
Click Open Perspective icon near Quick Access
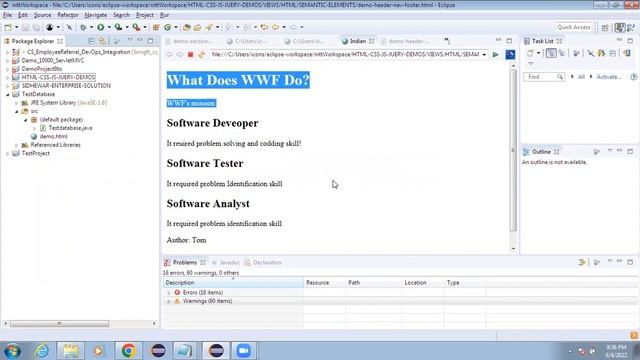605,27
